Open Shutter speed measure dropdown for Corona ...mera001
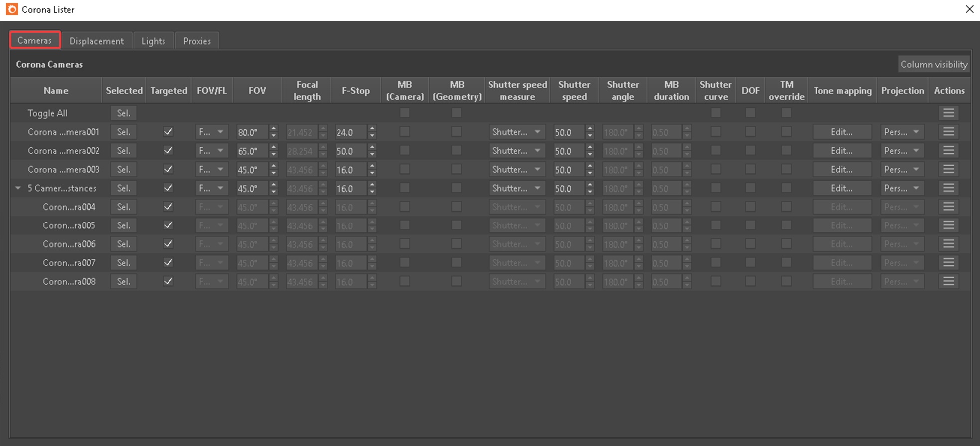 point(517,132)
